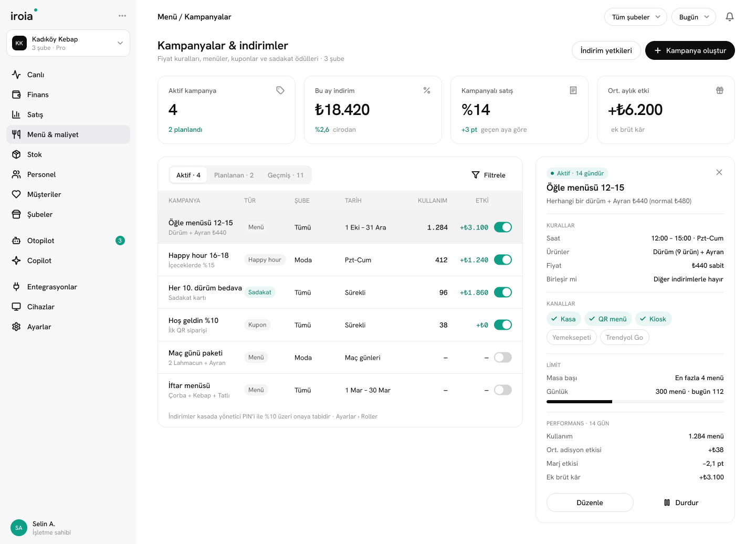
Task: Enable the İftar menüsü toggle
Action: coord(503,390)
